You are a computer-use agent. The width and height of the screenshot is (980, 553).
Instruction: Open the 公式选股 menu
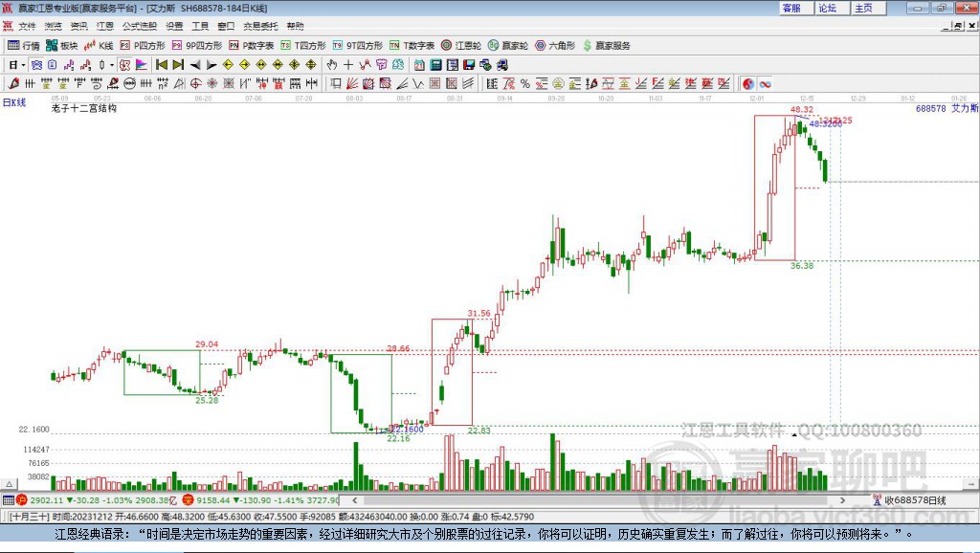pyautogui.click(x=140, y=26)
